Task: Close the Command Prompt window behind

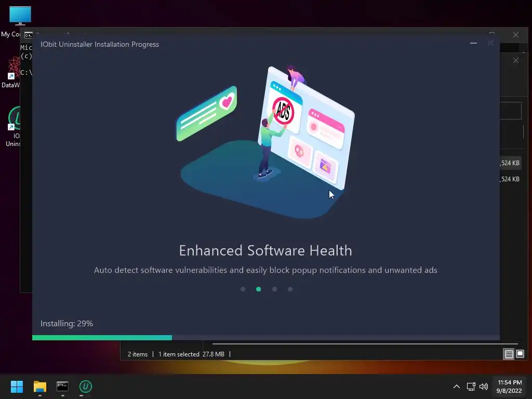Action: coord(516,35)
